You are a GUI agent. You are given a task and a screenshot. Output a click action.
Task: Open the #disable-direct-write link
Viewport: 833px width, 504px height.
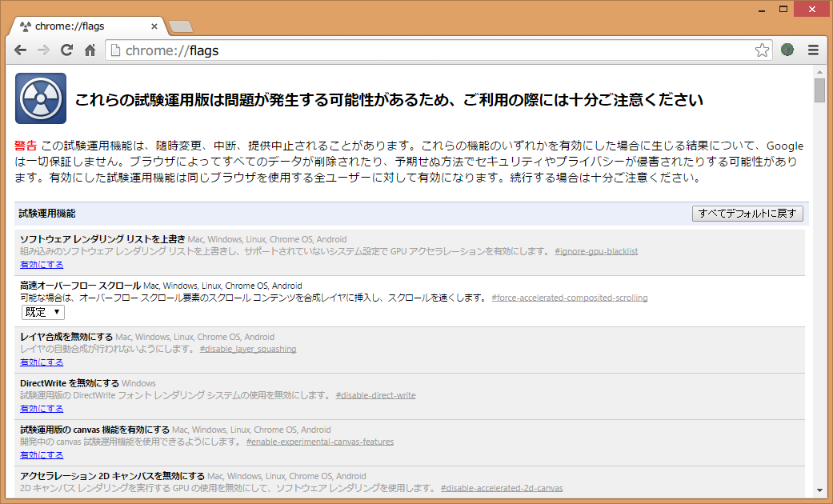click(376, 394)
